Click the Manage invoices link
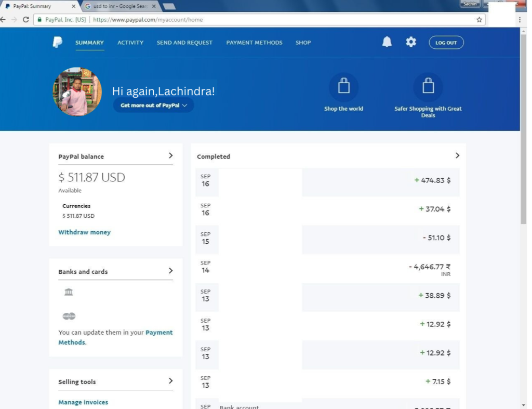The width and height of the screenshot is (532, 409). (x=83, y=402)
